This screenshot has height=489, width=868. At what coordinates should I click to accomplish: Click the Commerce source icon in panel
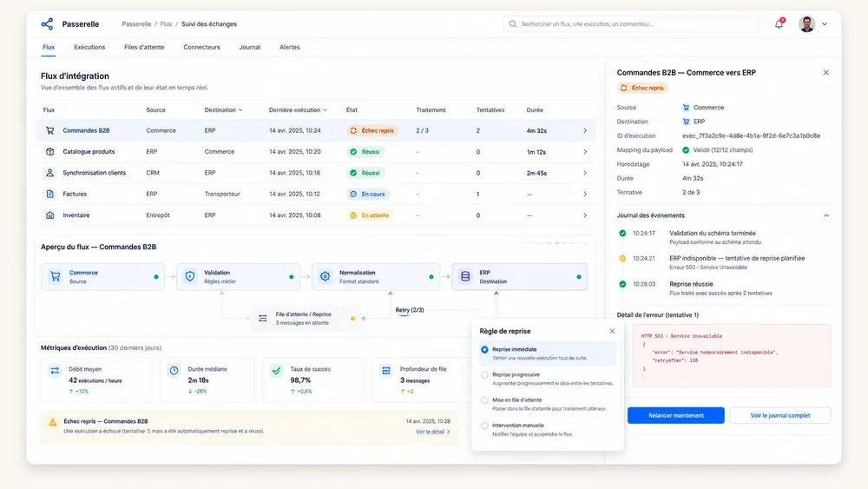click(686, 108)
